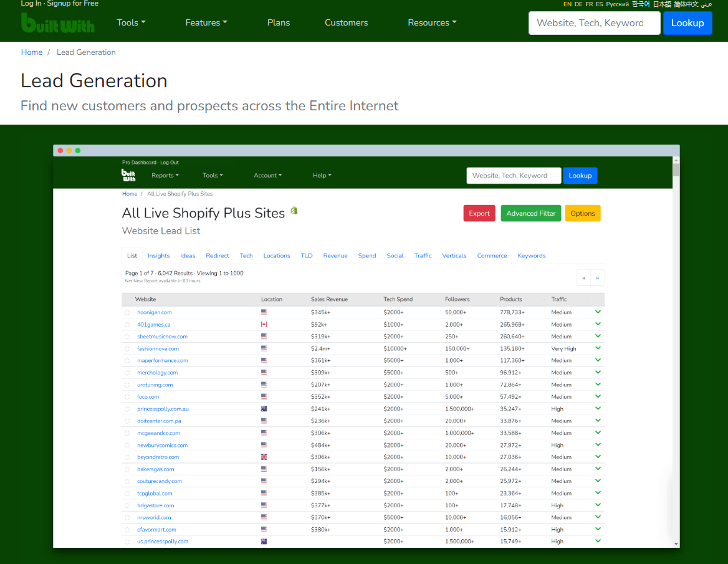
Task: Click the yellow Options button
Action: click(583, 214)
